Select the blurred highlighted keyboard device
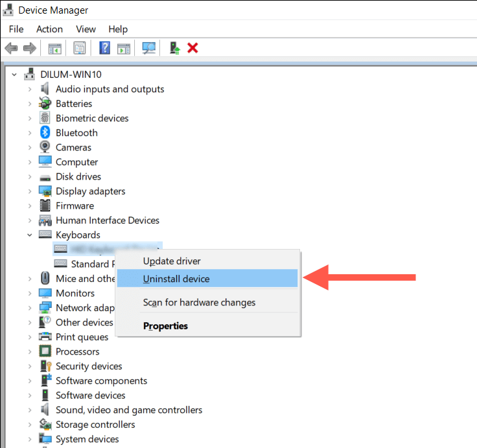 [108, 249]
